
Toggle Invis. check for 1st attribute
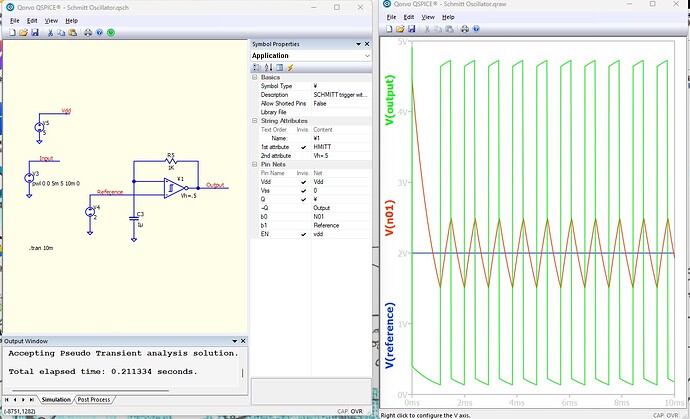coord(303,147)
